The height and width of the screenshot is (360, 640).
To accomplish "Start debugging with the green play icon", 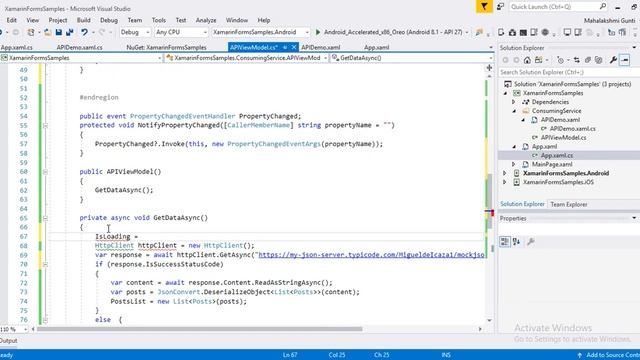I will [318, 32].
